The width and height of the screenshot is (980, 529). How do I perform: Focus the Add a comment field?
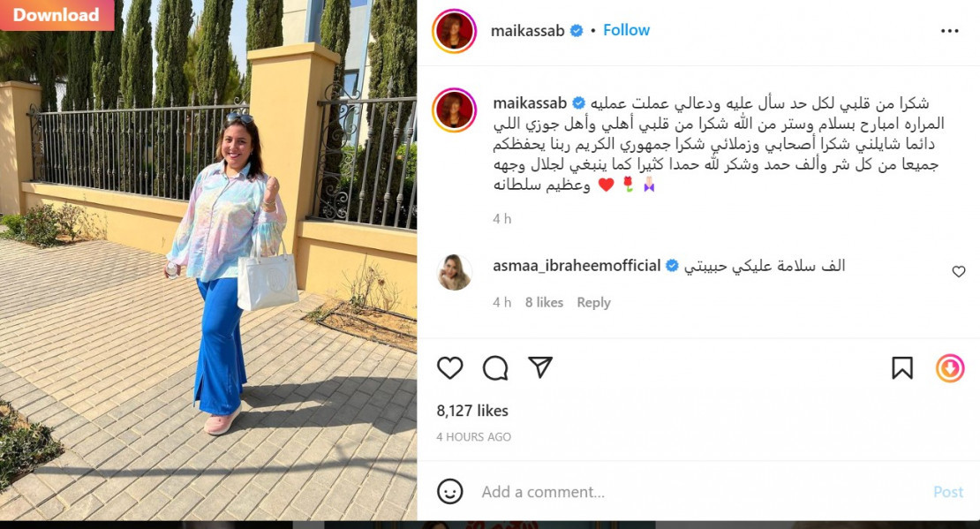coord(700,492)
